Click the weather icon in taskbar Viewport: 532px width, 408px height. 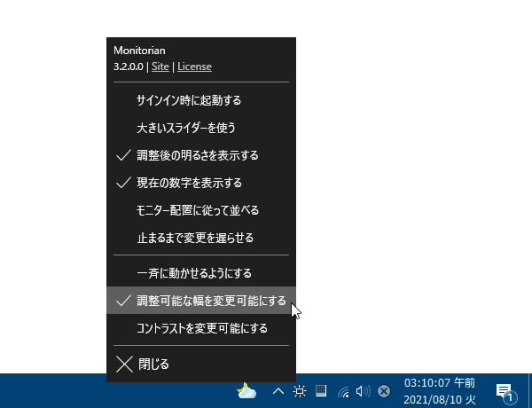pos(246,391)
